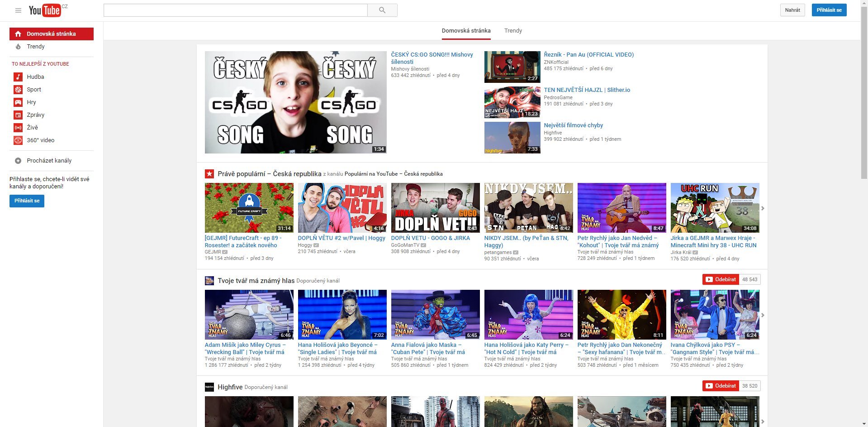Open the Hry gaming section

click(x=18, y=102)
